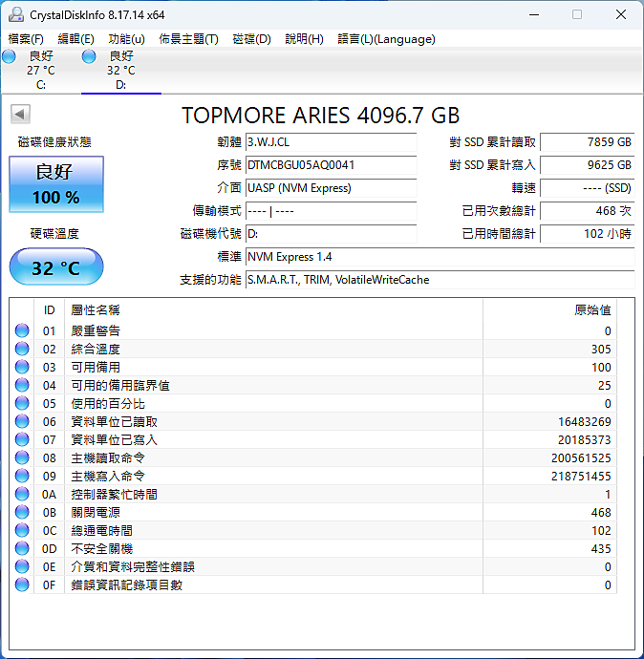
Task: Open the 檔案(F) menu
Action: click(x=26, y=39)
